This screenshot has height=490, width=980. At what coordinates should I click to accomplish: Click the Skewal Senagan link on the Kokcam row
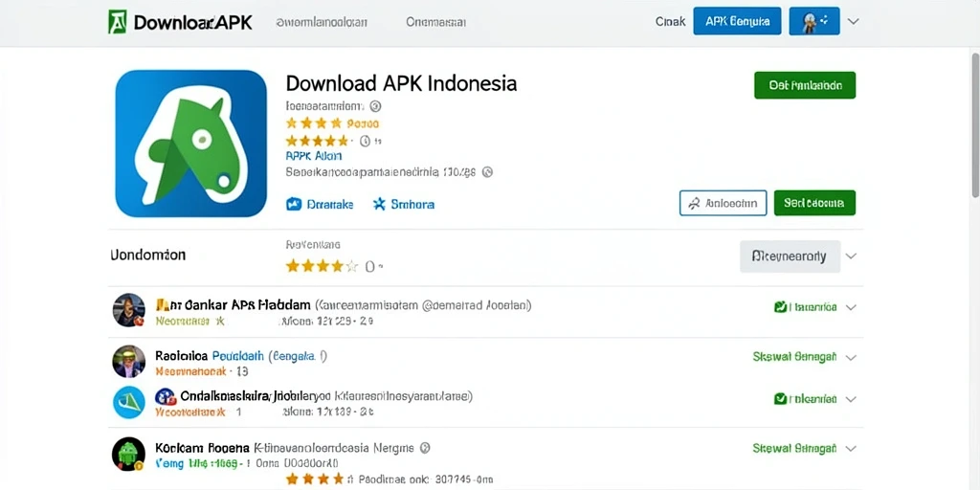(794, 448)
